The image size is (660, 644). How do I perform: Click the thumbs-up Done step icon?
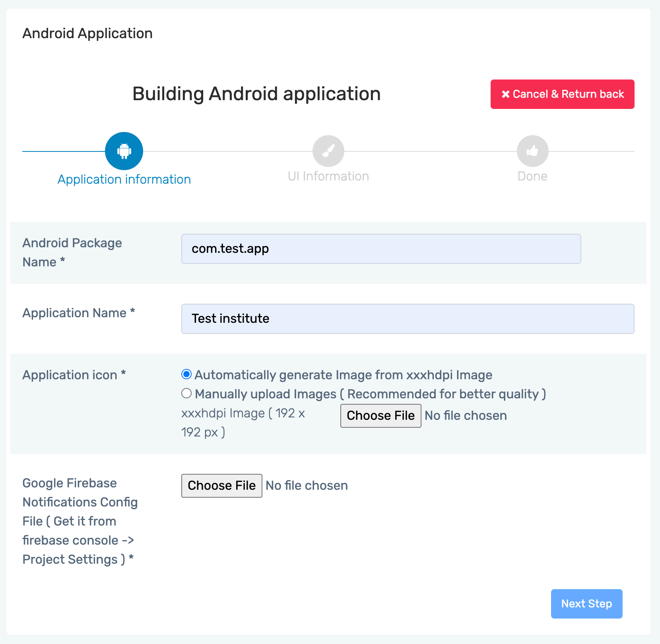(532, 151)
